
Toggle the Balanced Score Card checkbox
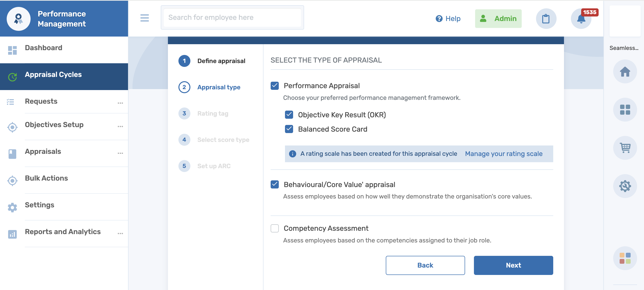pyautogui.click(x=289, y=129)
